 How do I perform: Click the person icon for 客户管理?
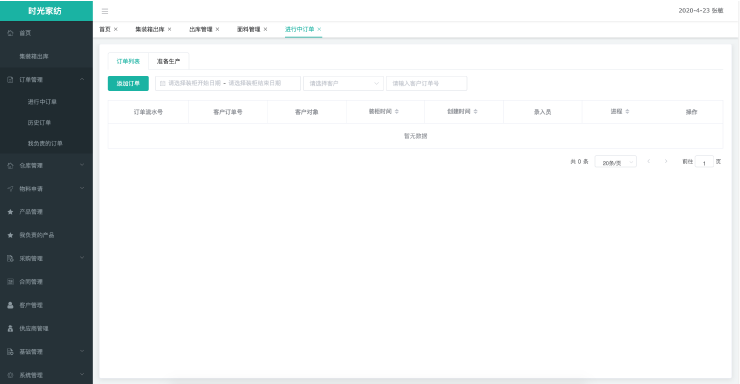(x=10, y=305)
